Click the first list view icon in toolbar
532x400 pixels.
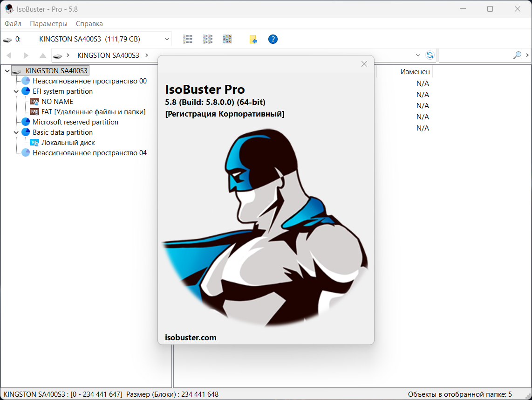point(188,39)
